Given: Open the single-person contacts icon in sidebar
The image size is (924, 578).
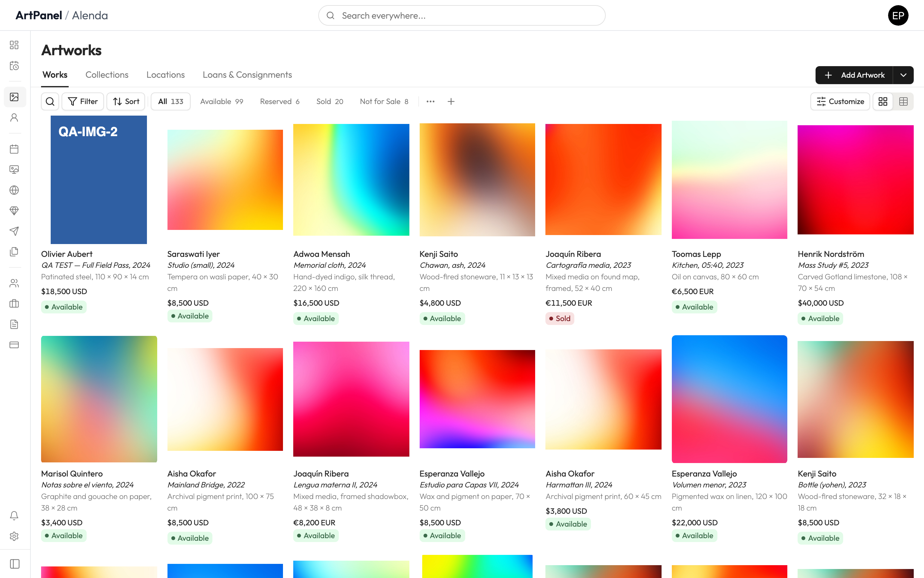Looking at the screenshot, I should 14,118.
